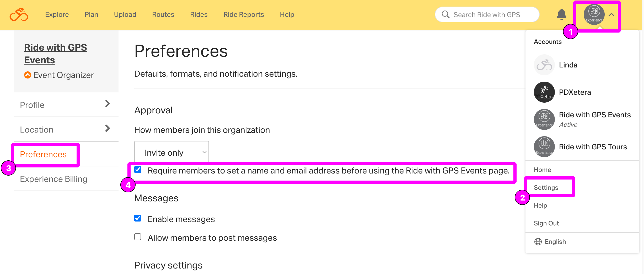This screenshot has width=644, height=274.
Task: Open the Explore menu
Action: point(57,14)
